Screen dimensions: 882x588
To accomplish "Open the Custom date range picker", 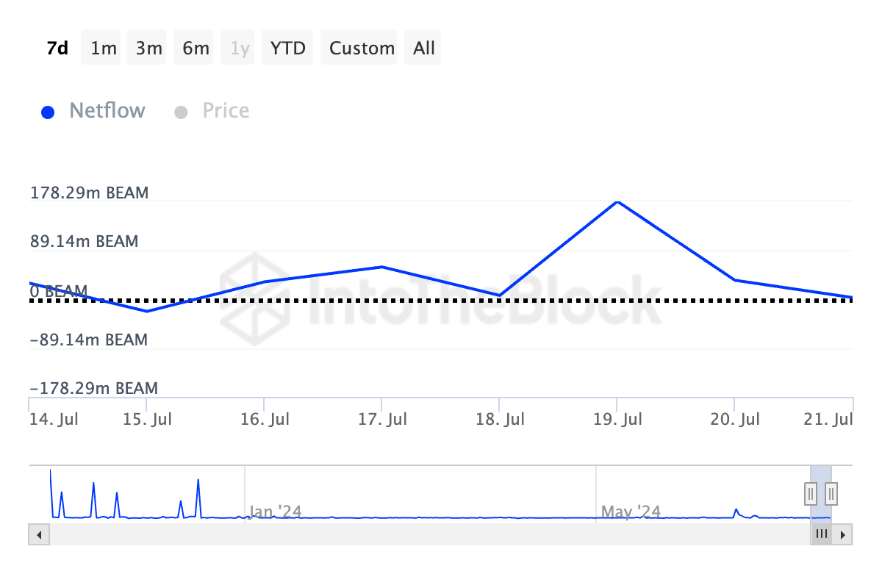I will [362, 49].
